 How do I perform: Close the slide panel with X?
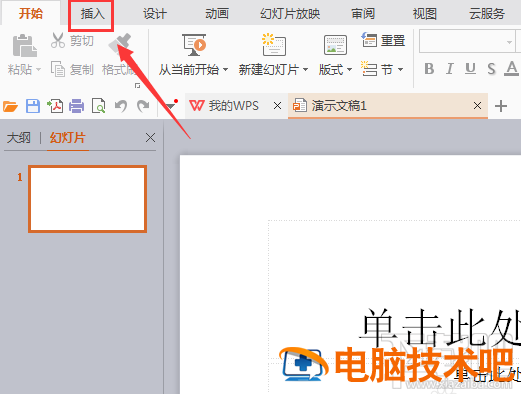tap(150, 137)
